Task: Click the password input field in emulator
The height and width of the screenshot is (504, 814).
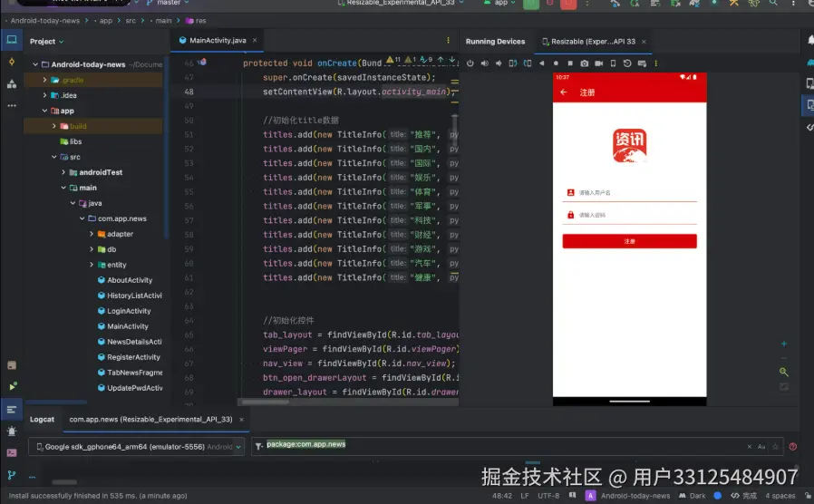Action: point(629,215)
